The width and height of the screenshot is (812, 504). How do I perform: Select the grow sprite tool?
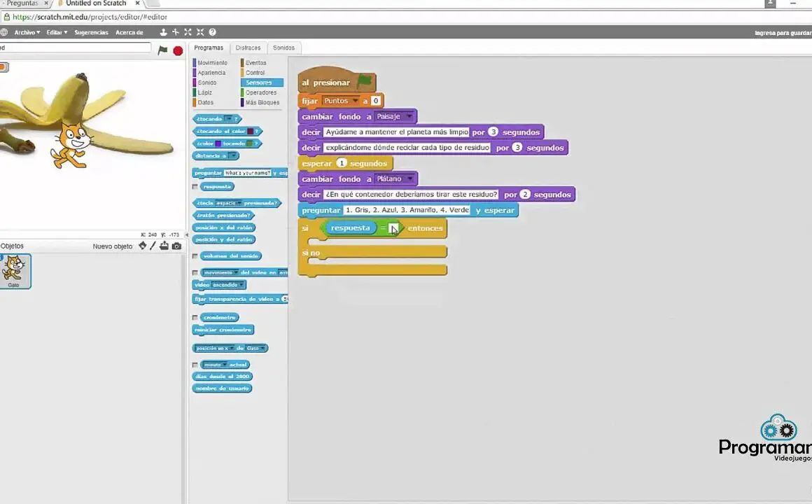click(x=188, y=32)
